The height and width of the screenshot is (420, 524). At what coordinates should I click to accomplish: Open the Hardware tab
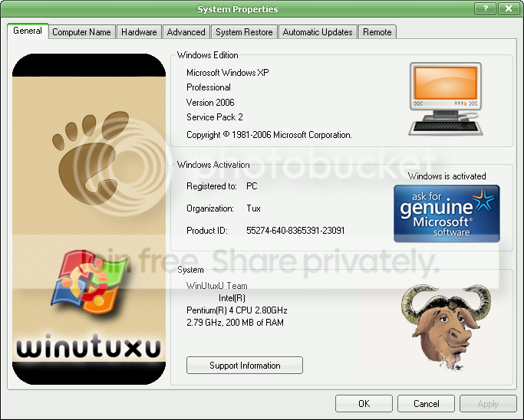[139, 32]
